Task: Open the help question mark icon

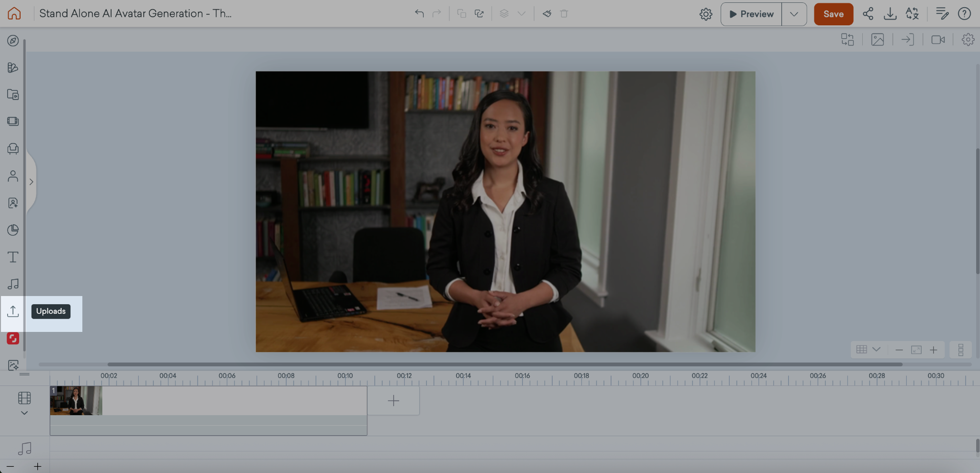Action: pos(964,14)
